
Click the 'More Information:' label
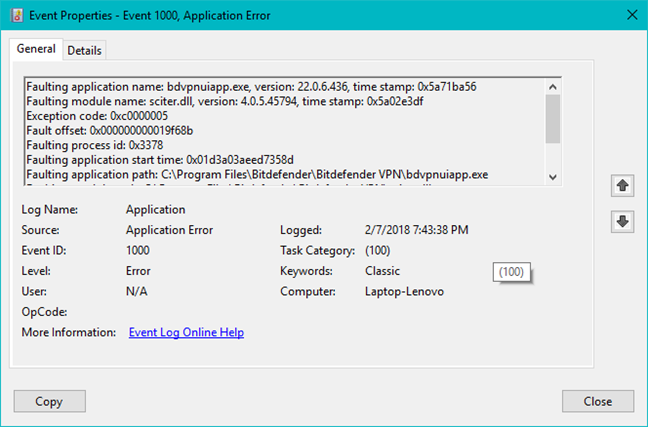coord(69,332)
